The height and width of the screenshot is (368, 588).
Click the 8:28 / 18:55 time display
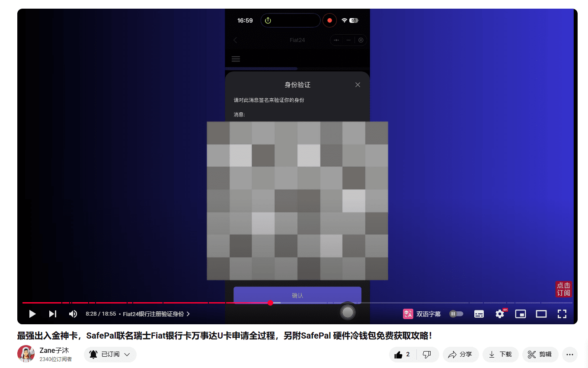click(x=101, y=314)
